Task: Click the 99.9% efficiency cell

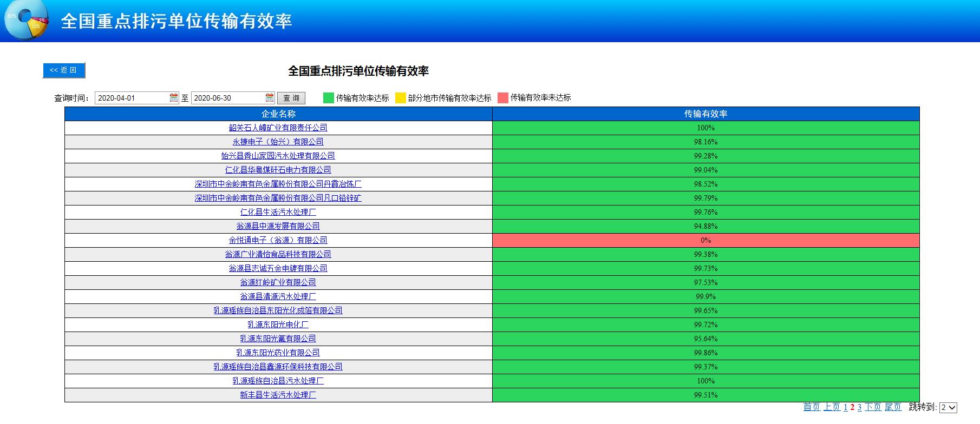Action: click(x=706, y=296)
